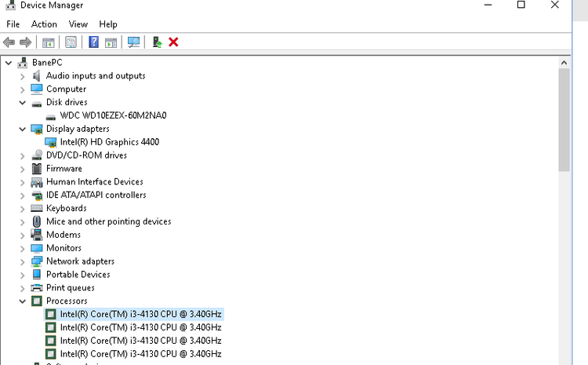Screen dimensions: 588x365
Task: Collapse the BanePC root node
Action: pos(9,63)
